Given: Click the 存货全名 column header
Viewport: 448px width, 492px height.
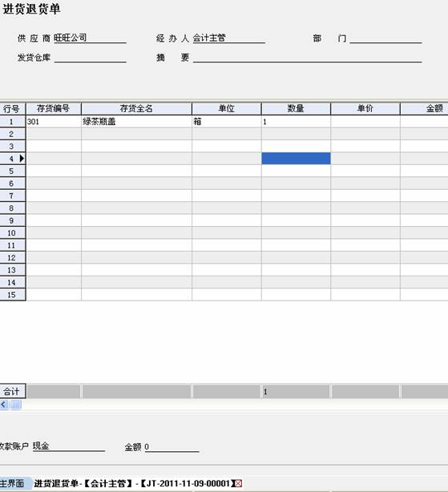Looking at the screenshot, I should pos(136,108).
